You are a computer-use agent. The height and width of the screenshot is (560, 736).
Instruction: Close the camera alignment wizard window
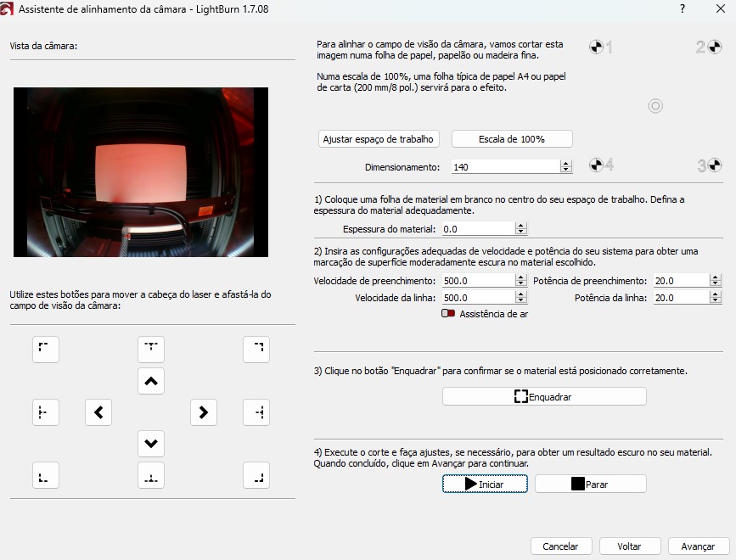point(721,8)
